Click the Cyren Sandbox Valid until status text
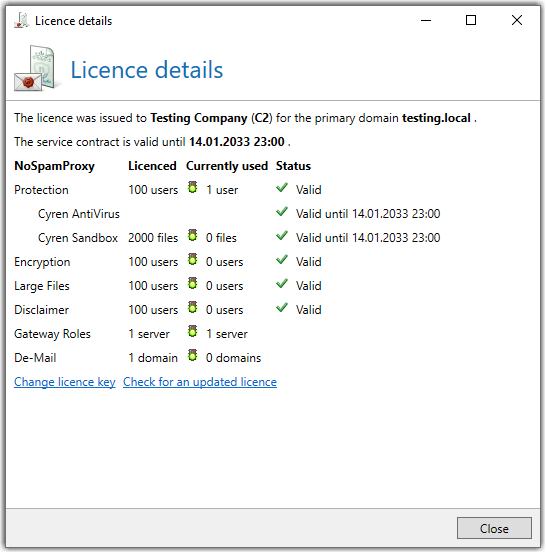This screenshot has width=546, height=553. 368,238
